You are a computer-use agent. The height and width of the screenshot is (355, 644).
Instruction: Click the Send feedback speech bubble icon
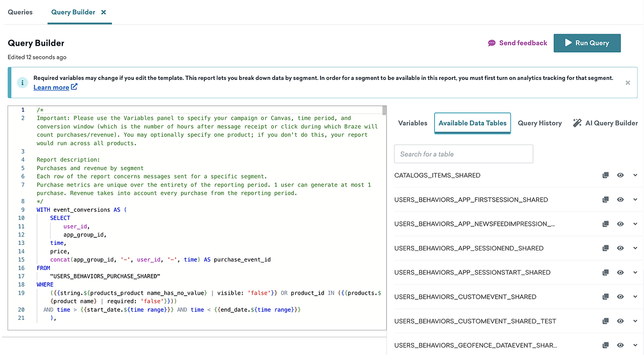coord(492,43)
